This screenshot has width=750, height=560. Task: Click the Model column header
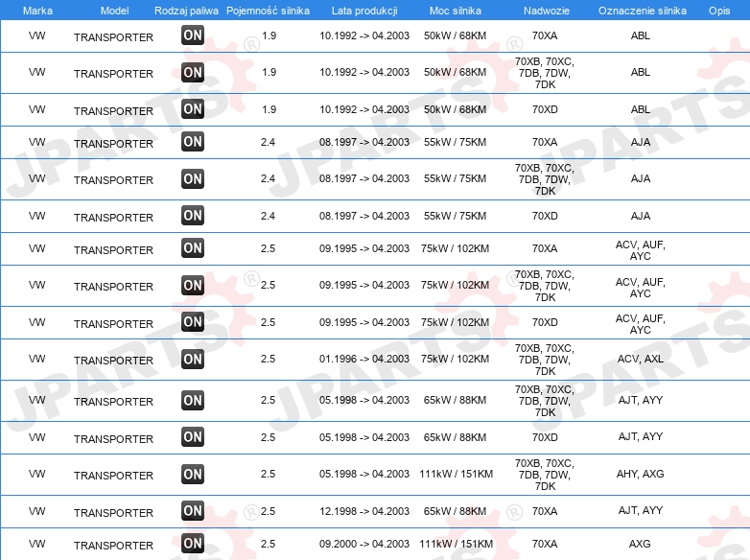click(114, 11)
